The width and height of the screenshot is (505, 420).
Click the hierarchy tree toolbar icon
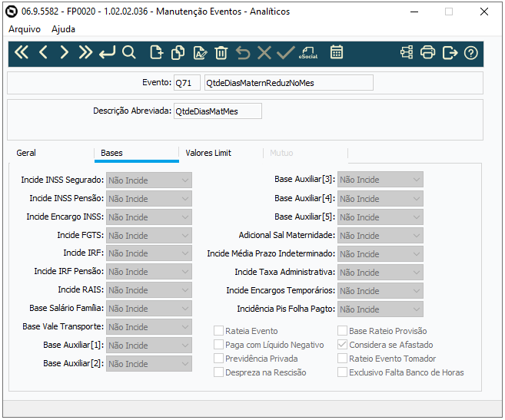[407, 52]
